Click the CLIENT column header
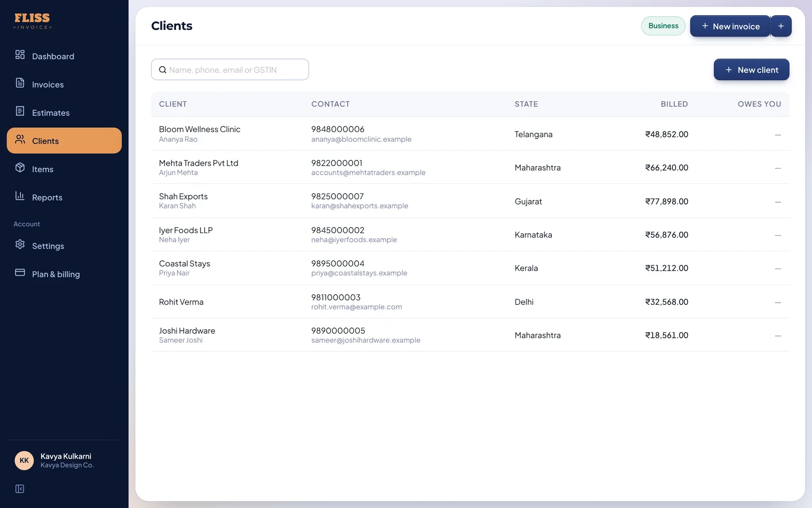The image size is (812, 508). point(173,104)
